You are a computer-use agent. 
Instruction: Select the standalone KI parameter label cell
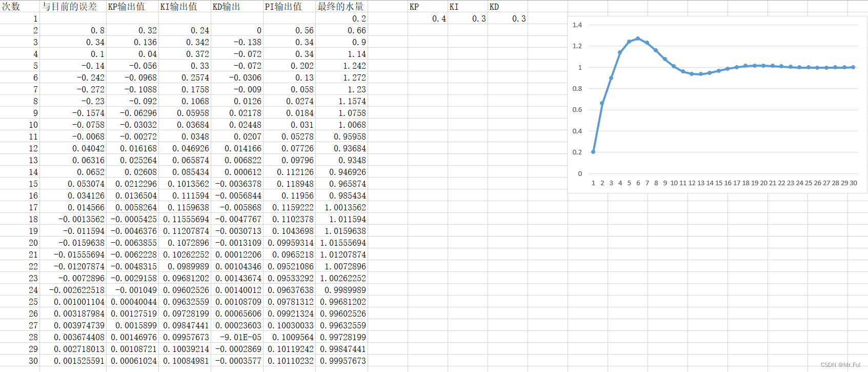pyautogui.click(x=468, y=6)
